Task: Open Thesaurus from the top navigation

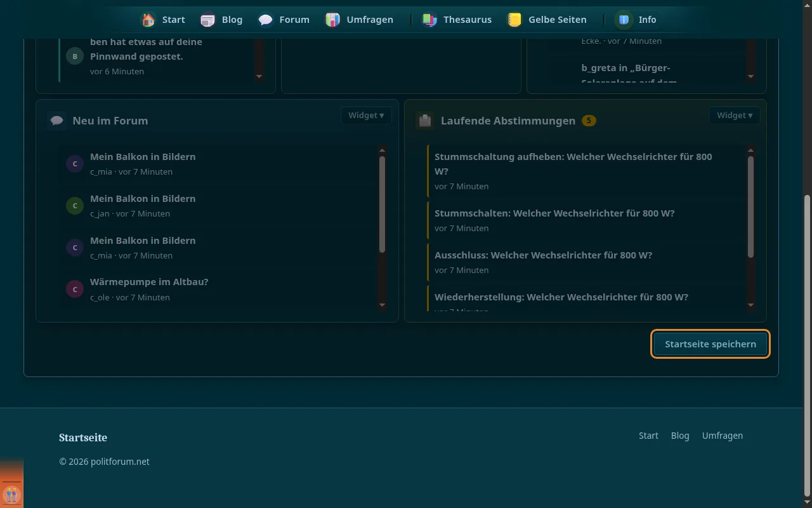Action: click(x=457, y=20)
